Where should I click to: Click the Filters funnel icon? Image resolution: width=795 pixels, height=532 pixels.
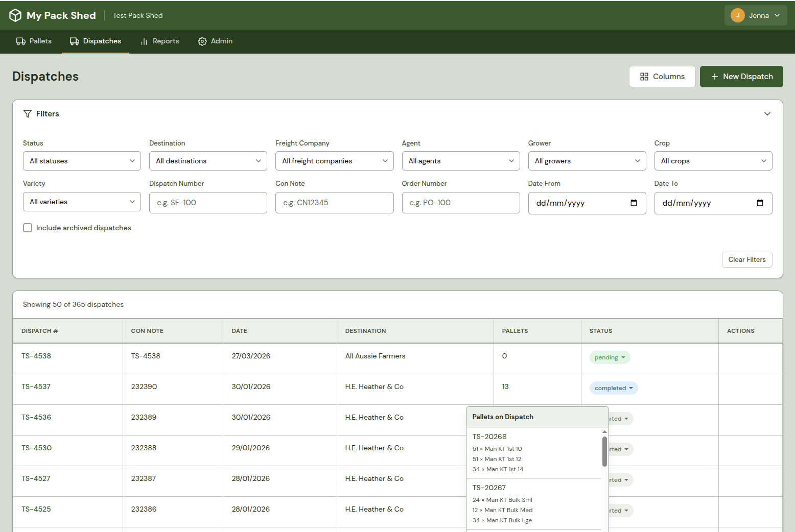tap(28, 114)
